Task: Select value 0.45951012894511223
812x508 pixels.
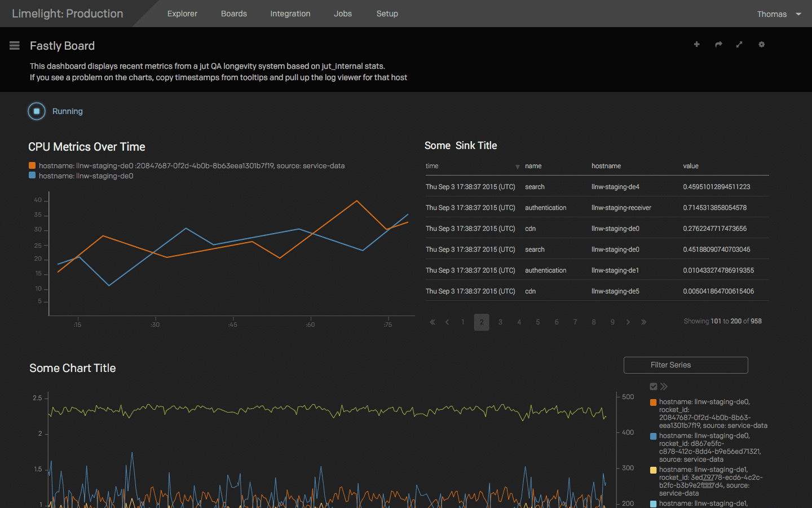Action: 717,187
